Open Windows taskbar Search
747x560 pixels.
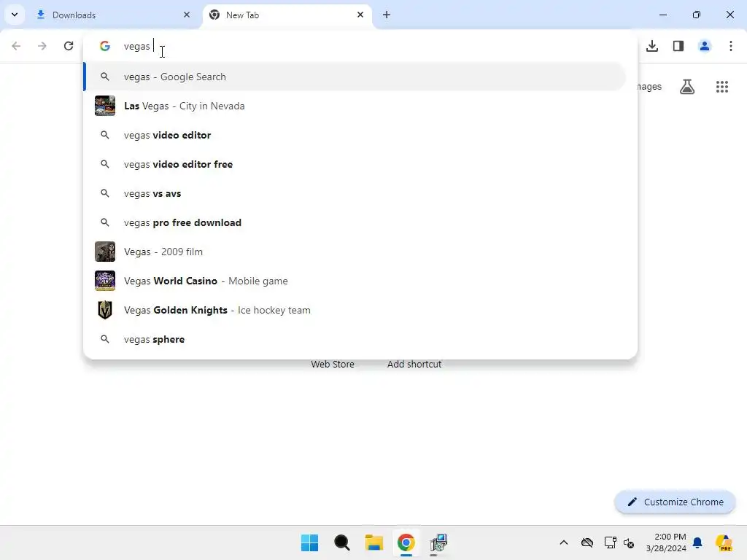[x=341, y=542]
